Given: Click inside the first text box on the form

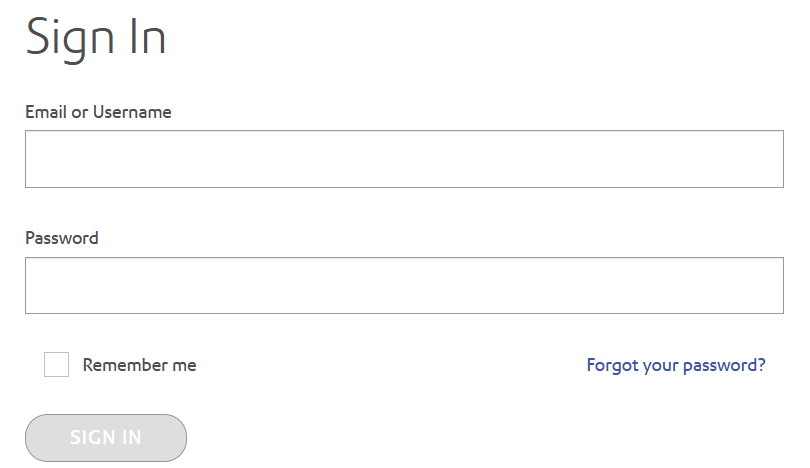Looking at the screenshot, I should pos(404,159).
